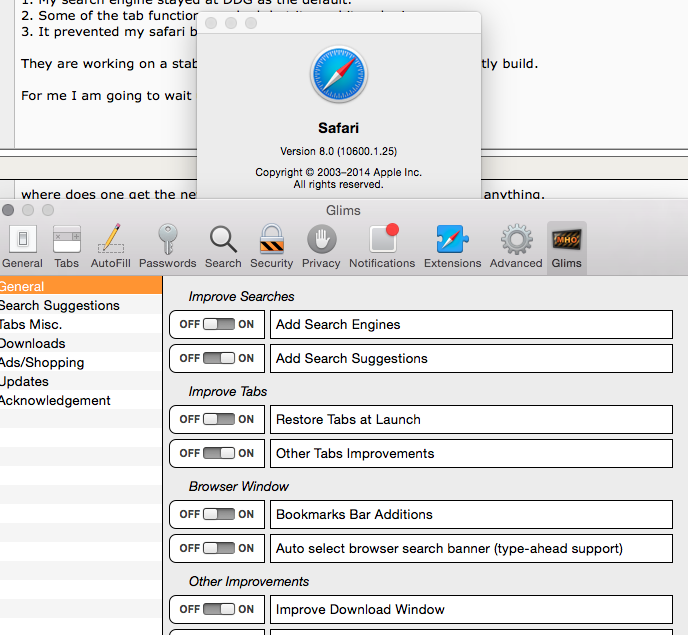Click the Restore Tabs at Launch label

[x=471, y=419]
